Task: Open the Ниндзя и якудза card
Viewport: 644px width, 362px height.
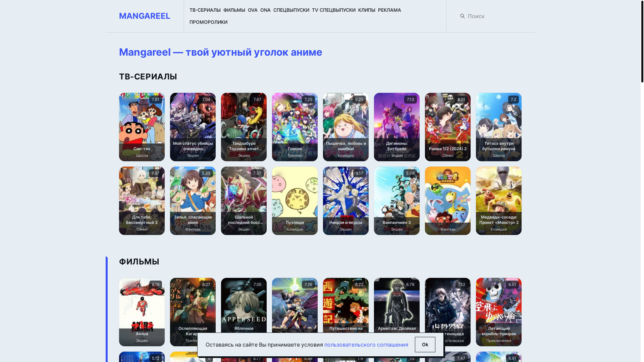Action: click(346, 201)
